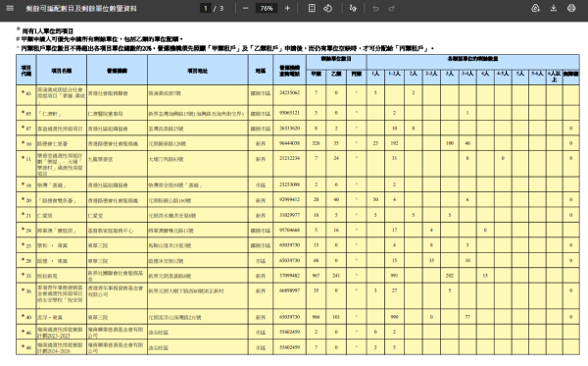Select phone number 95704668
The height and width of the screenshot is (366, 588).
(289, 230)
